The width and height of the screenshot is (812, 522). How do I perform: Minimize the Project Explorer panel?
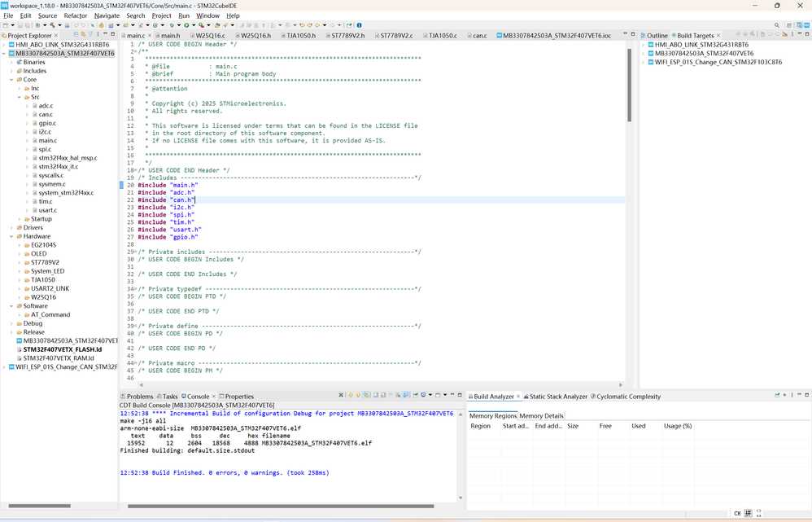point(106,35)
